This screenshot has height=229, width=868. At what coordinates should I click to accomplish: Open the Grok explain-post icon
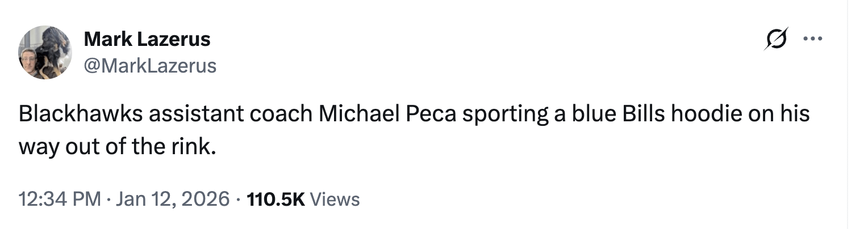coord(775,40)
